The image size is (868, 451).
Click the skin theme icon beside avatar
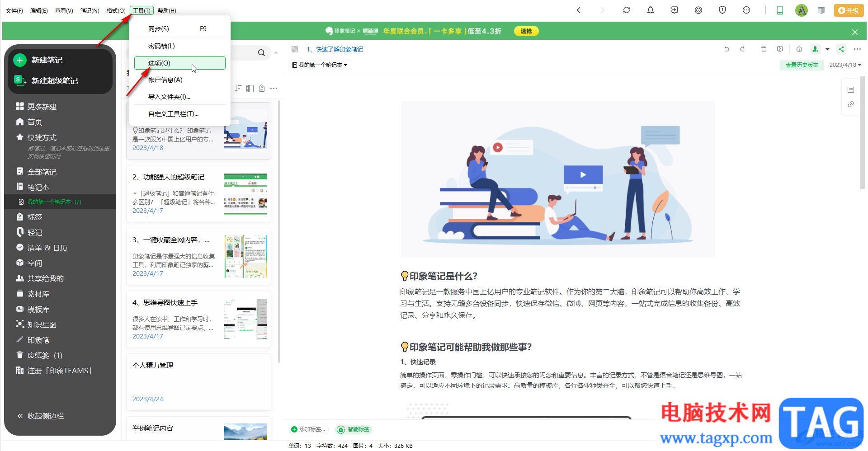[821, 10]
